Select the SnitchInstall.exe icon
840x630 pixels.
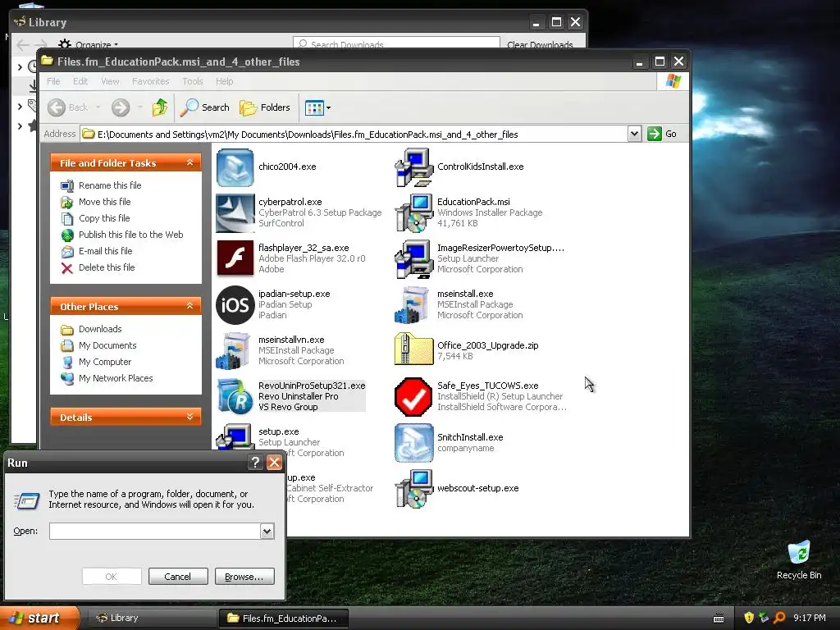pos(413,443)
